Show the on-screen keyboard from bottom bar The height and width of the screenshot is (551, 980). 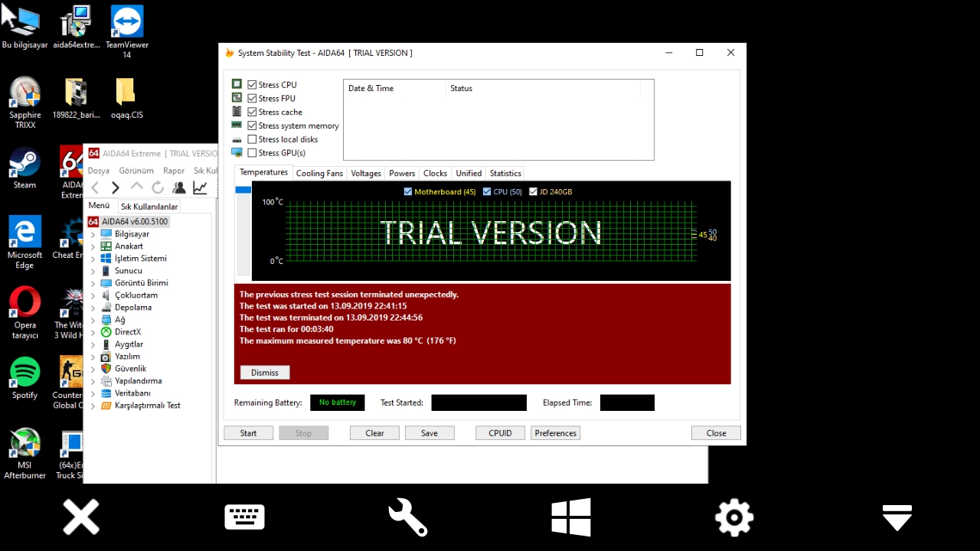coord(244,517)
